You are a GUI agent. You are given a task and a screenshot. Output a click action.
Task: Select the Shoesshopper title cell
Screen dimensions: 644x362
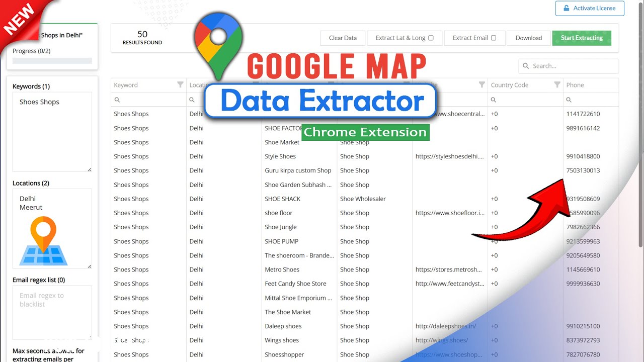pos(284,354)
